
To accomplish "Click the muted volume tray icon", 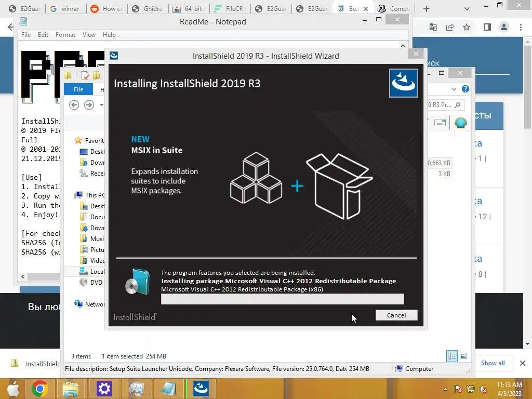I will 483,389.
